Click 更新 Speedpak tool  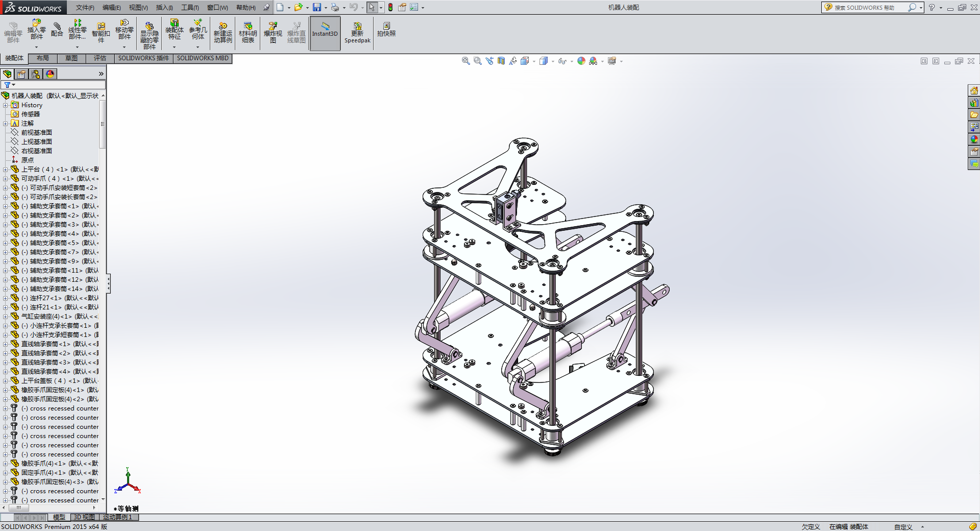(x=357, y=33)
